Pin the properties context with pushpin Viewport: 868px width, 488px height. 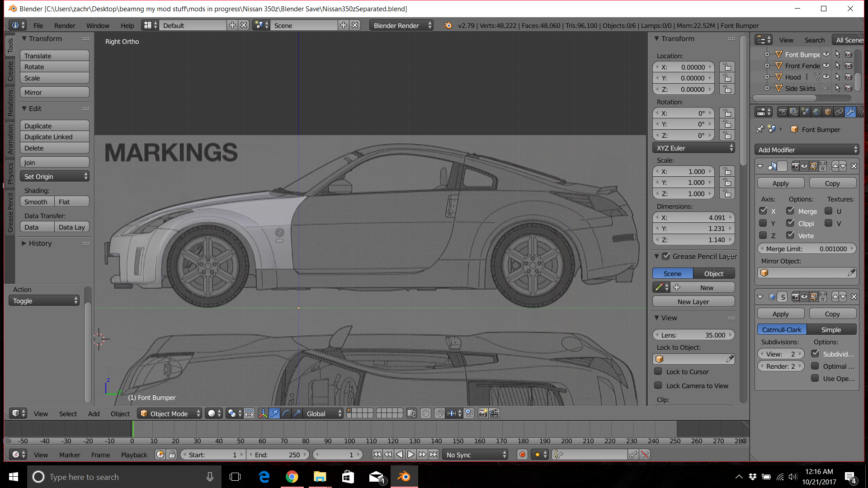[760, 129]
